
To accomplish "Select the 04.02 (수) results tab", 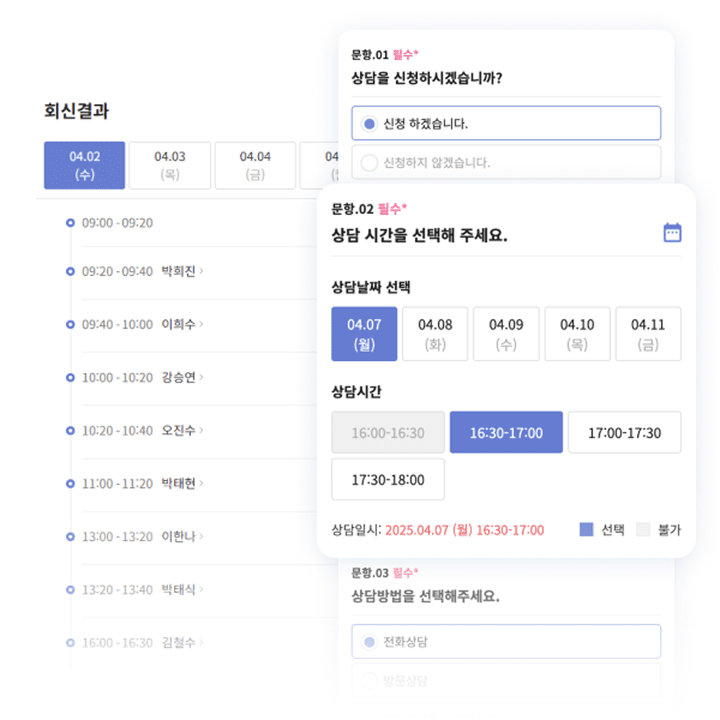I will click(84, 165).
